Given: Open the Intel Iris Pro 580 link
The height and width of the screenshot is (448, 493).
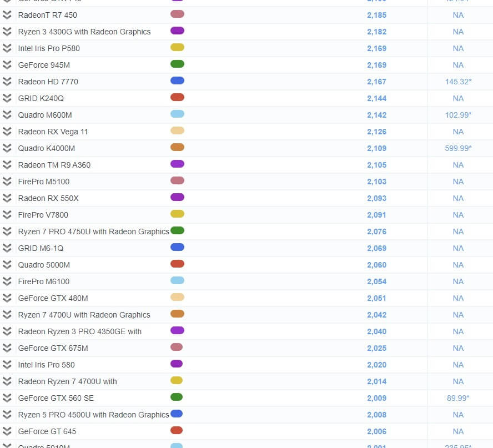Looking at the screenshot, I should point(46,365).
